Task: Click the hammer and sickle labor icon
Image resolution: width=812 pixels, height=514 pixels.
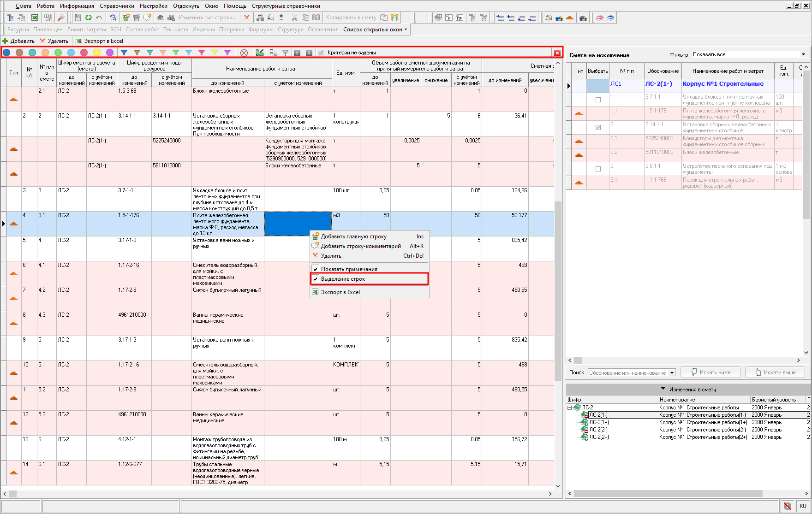Action: (x=548, y=18)
